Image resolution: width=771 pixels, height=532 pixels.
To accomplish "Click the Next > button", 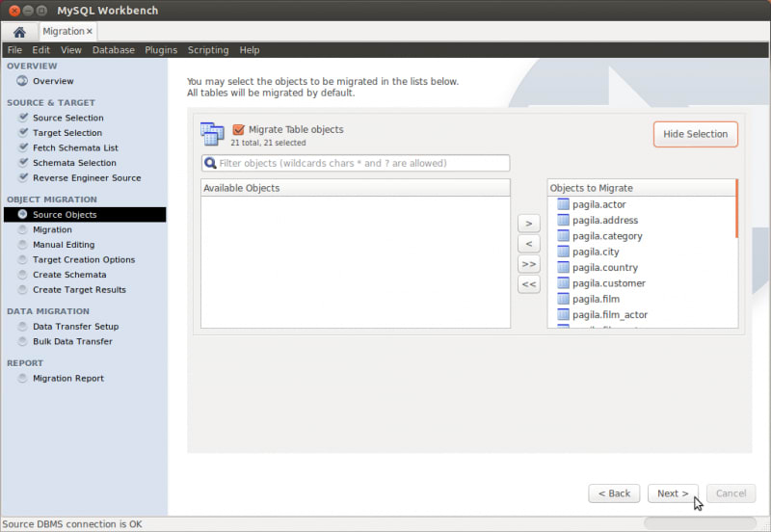I will 673,493.
